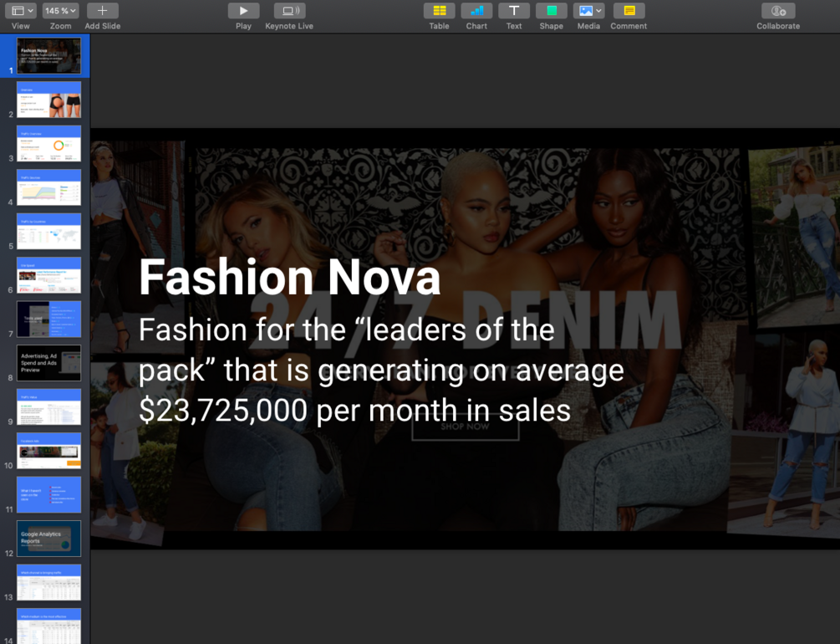The image size is (840, 644).
Task: Start the slideshow with Play
Action: tap(243, 11)
